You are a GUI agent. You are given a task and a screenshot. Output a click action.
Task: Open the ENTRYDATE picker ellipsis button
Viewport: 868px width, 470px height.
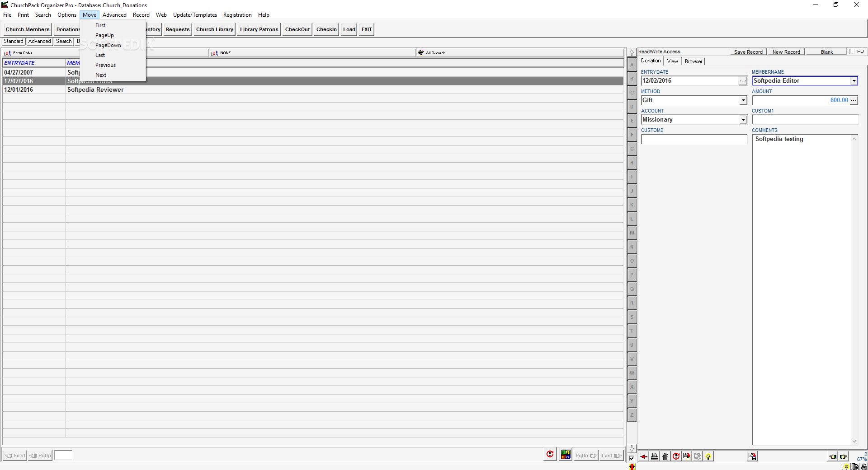[x=743, y=81]
